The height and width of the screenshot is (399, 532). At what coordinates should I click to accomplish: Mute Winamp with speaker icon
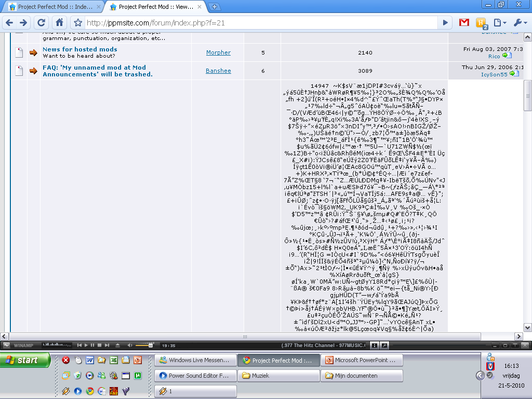point(129,345)
